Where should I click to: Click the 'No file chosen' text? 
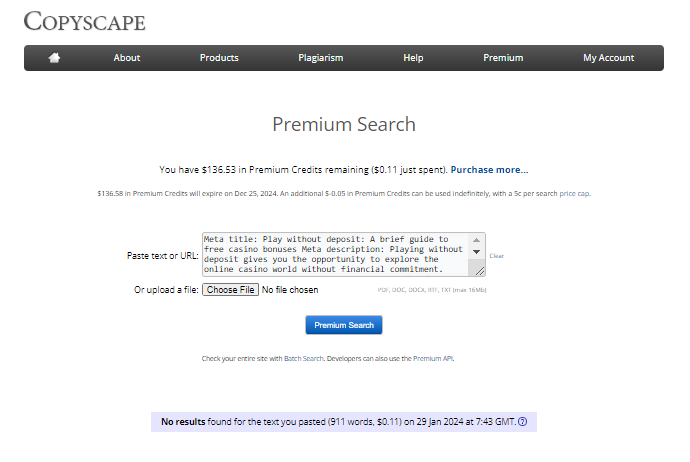pyautogui.click(x=290, y=290)
